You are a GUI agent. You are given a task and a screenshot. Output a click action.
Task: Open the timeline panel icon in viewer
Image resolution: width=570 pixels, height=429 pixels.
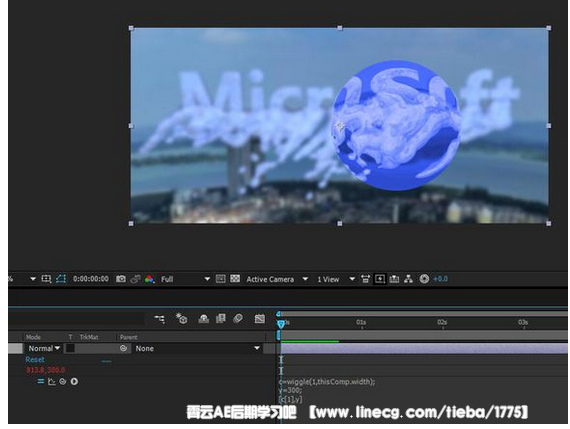coord(394,279)
